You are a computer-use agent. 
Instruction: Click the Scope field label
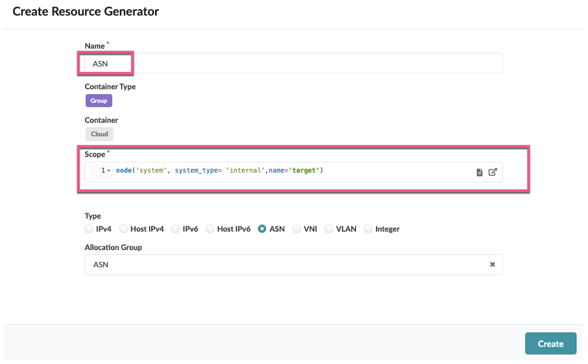coord(95,154)
